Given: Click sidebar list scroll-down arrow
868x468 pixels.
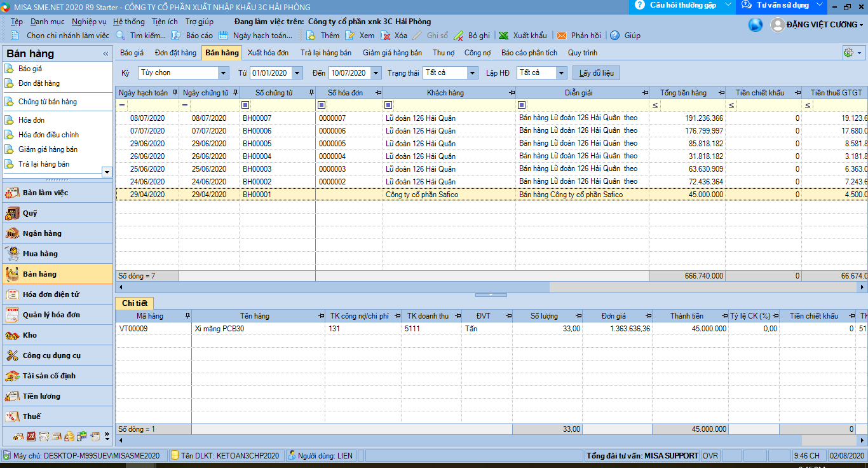Looking at the screenshot, I should [x=107, y=172].
